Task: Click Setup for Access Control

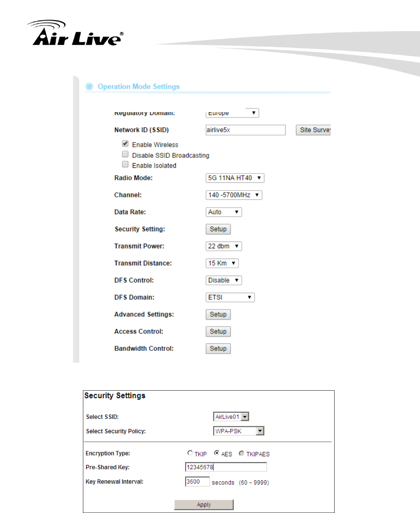Action: point(218,331)
